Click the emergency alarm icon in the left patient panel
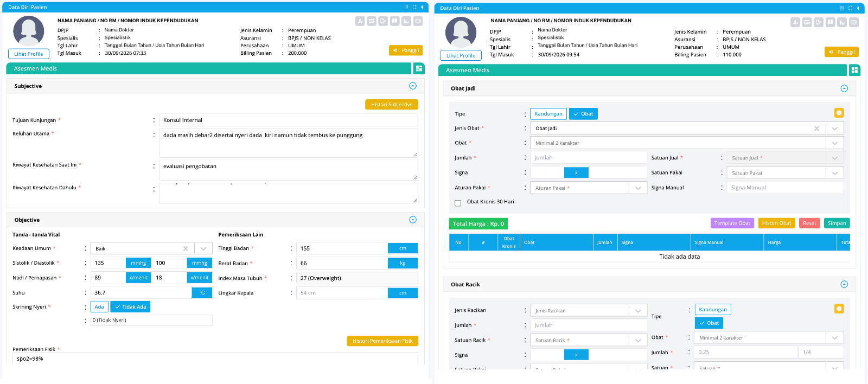868x384 pixels. coord(418,21)
